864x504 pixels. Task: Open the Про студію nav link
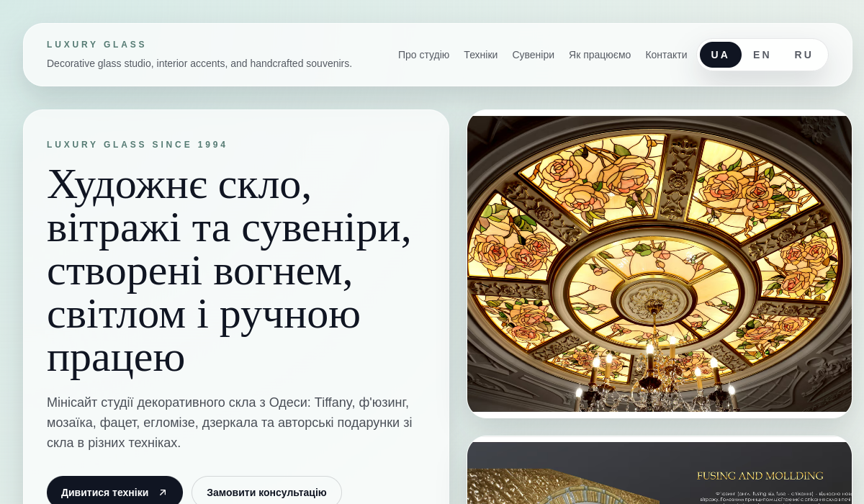423,55
